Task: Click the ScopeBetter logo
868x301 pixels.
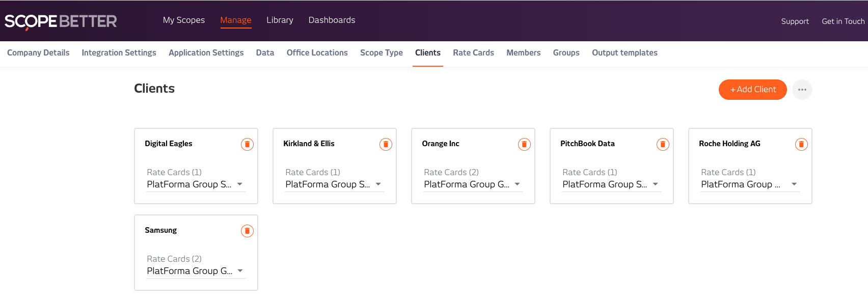Action: pyautogui.click(x=61, y=21)
